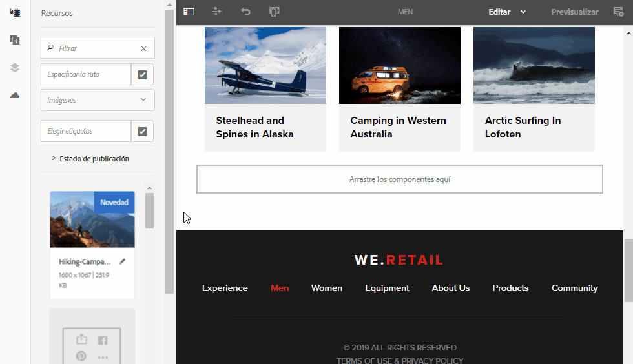Viewport: 633px width, 364px height.
Task: Open Steelhead and Spines in Alaska article
Action: click(254, 127)
